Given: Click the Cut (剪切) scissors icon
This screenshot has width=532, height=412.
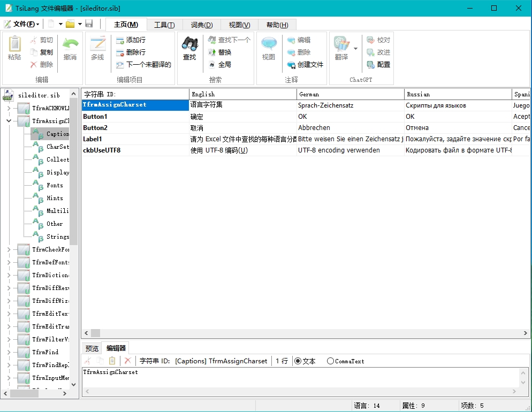Looking at the screenshot, I should coord(33,40).
